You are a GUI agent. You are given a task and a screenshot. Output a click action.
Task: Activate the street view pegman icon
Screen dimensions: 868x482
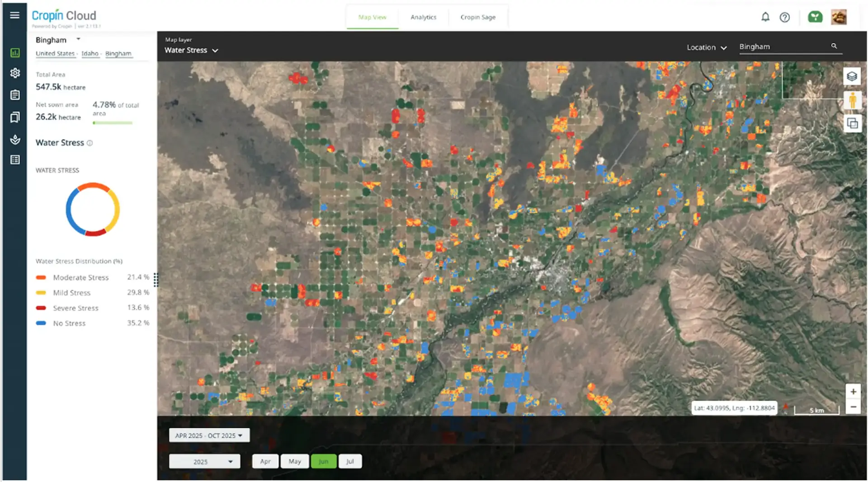[x=852, y=100]
